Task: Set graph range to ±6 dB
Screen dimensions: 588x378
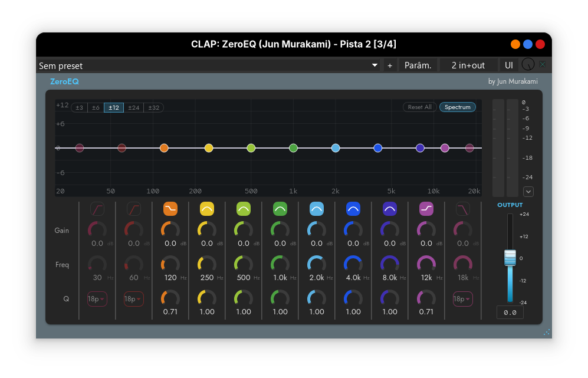Action: point(96,108)
